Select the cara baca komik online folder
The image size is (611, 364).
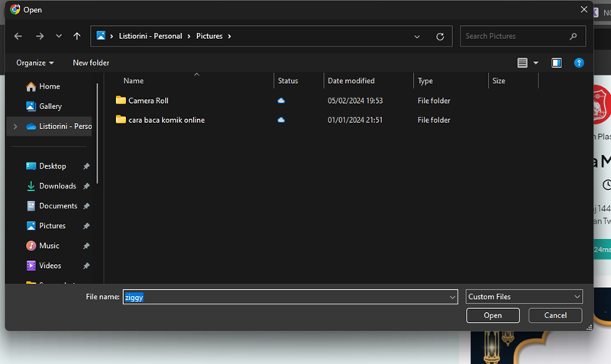pyautogui.click(x=166, y=120)
